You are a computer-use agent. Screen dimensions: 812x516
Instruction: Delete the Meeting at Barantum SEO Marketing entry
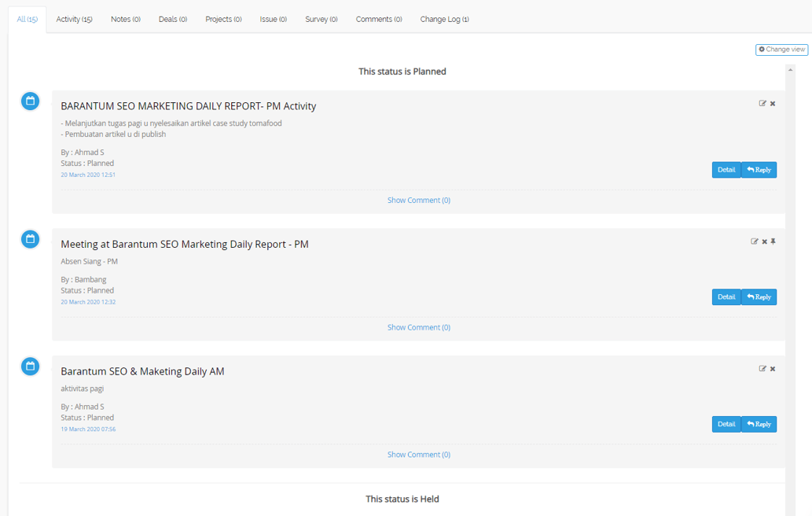click(x=764, y=241)
